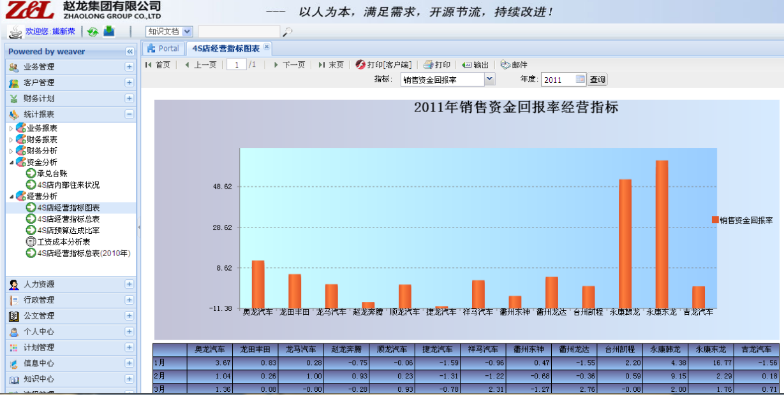This screenshot has height=396, width=784.
Task: Open 4S店经营指标总表 tree item
Action: click(x=68, y=219)
